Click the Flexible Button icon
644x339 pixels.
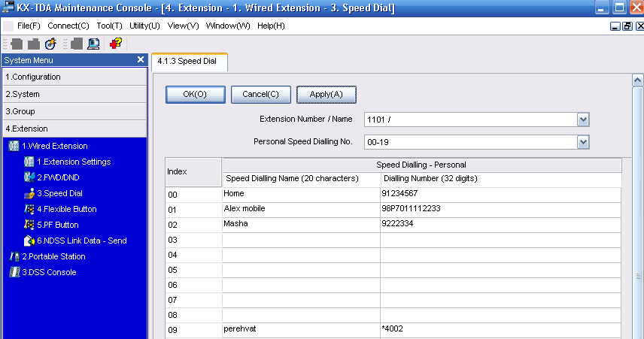(29, 209)
